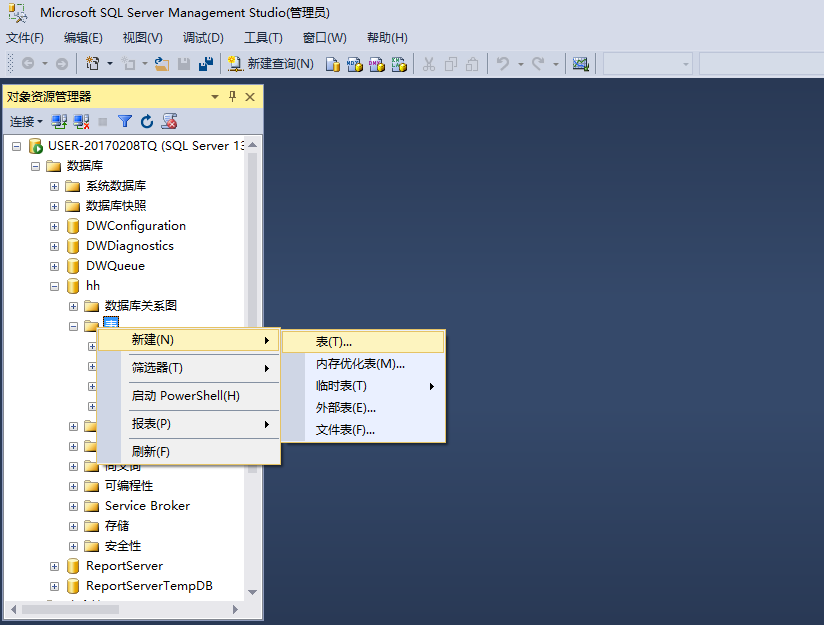Open the 连接 dropdown button

(26, 122)
